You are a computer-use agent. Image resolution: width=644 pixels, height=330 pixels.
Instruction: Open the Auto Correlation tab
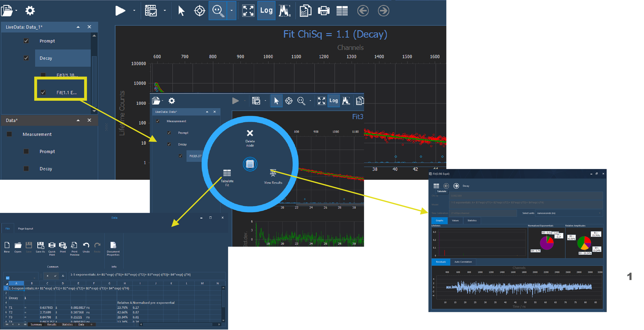point(463,262)
